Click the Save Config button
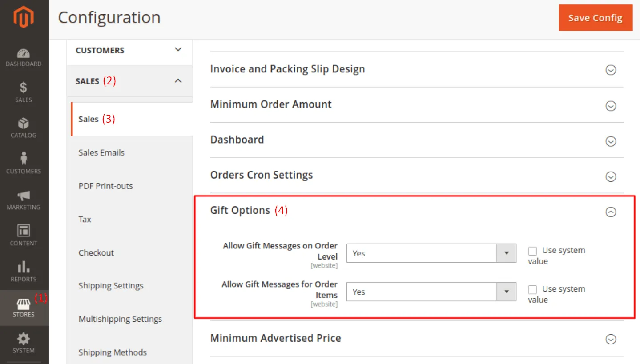The height and width of the screenshot is (364, 640). pyautogui.click(x=595, y=18)
